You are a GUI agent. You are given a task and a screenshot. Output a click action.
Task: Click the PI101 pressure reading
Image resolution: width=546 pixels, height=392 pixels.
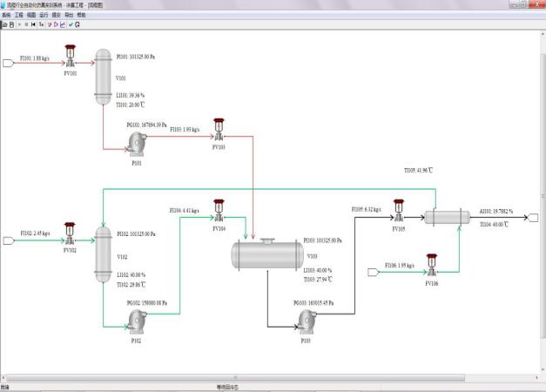coord(136,57)
